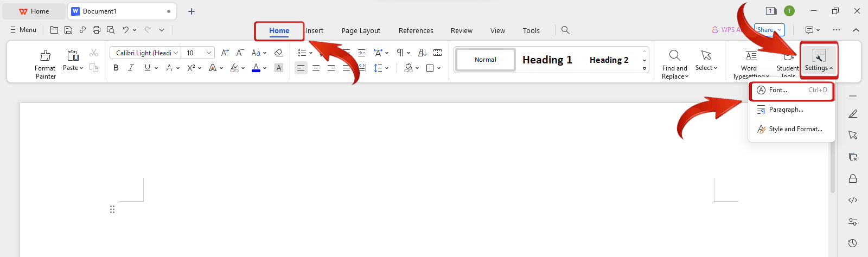Apply text highlight color
Screen dimensions: 868x257
point(234,68)
